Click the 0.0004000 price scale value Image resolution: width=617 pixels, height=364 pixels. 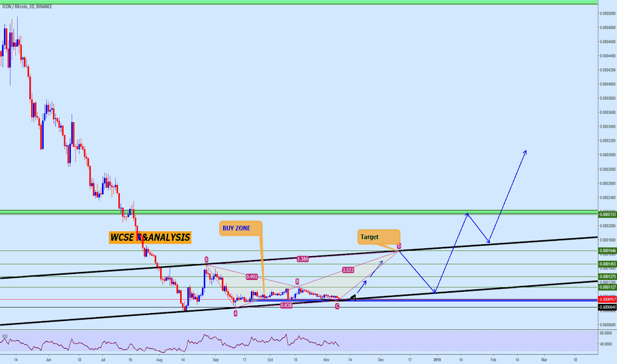point(608,84)
